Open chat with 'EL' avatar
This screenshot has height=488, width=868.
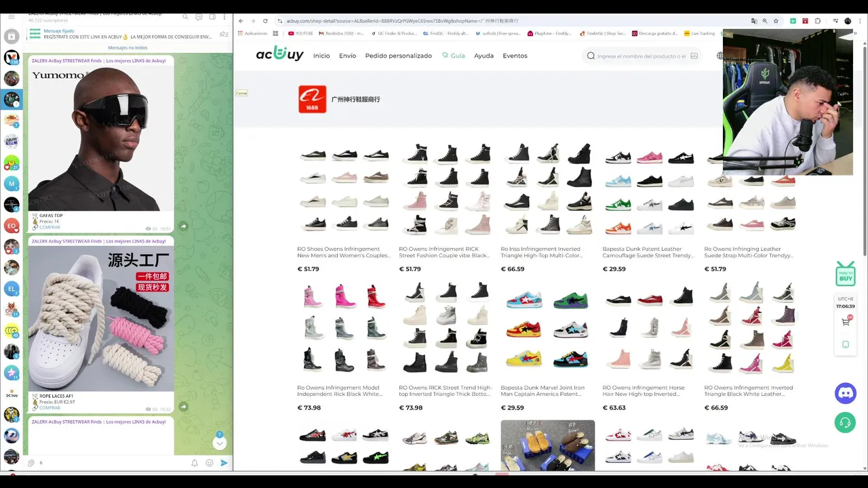click(x=12, y=289)
